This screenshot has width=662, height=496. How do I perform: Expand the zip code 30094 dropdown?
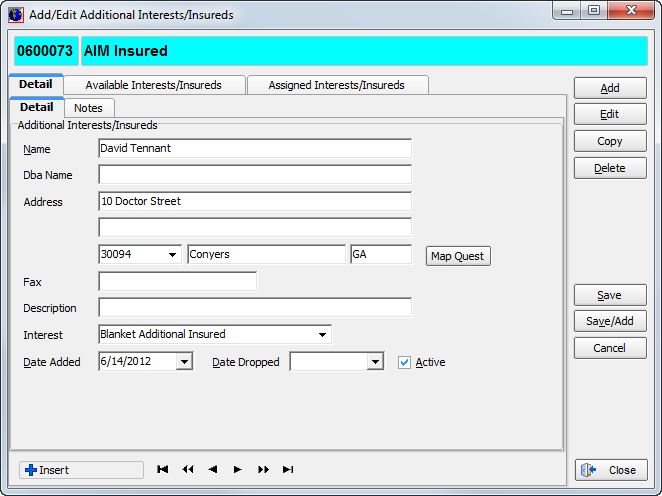[173, 255]
